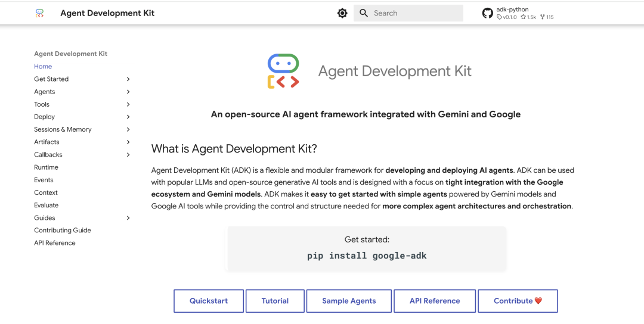Expand the Tools navigation section
The image size is (644, 324).
(128, 104)
